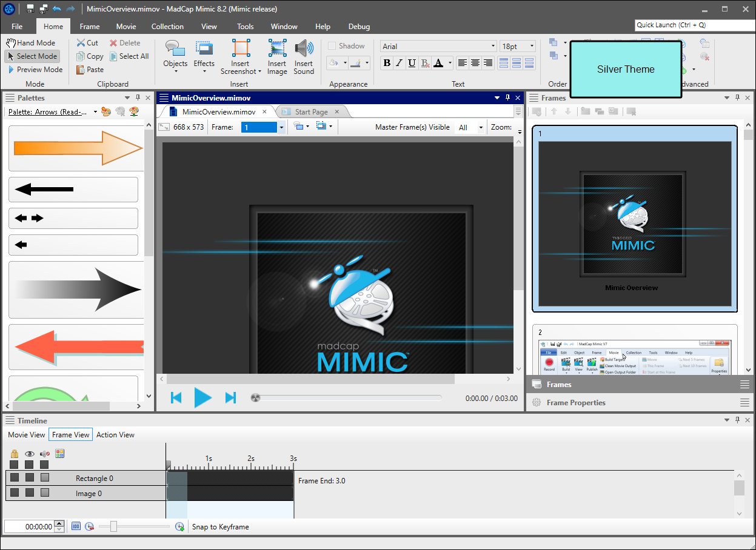The height and width of the screenshot is (550, 756).
Task: Toggle mute for Image 0 layer
Action: pos(44,493)
